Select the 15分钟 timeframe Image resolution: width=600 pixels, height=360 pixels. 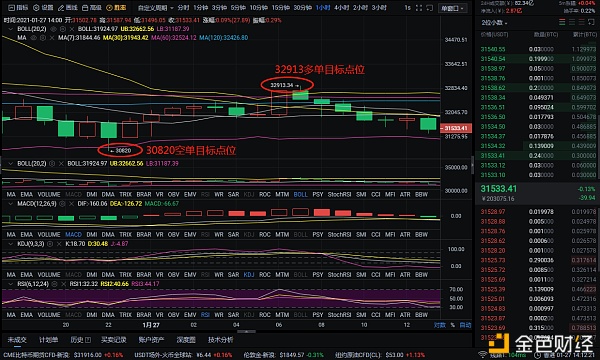(x=280, y=8)
